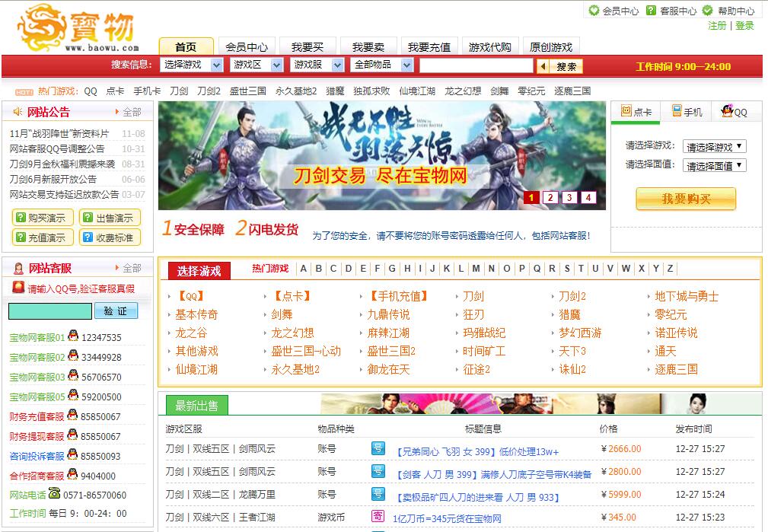This screenshot has height=532, width=768.
Task: Click the green check icon beside 帮助中心
Action: (707, 11)
